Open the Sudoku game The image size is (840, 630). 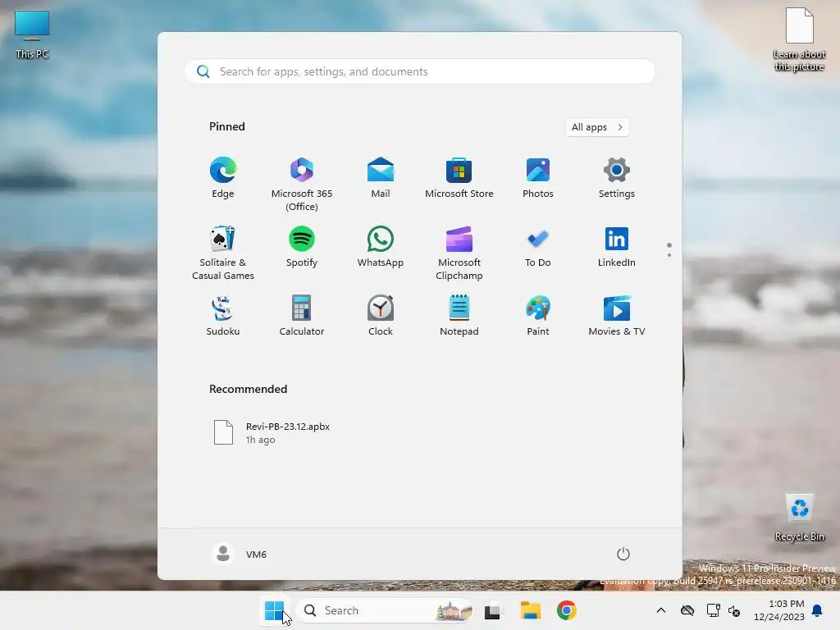(223, 316)
